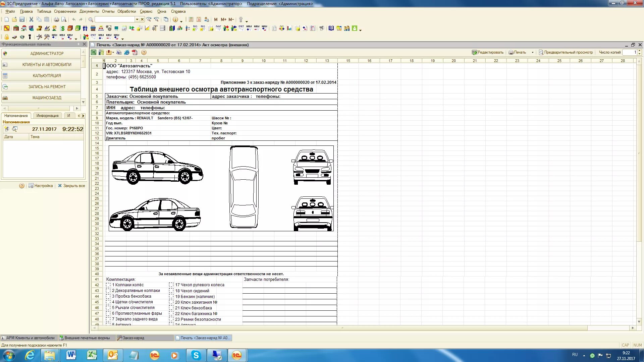Toggle checkbox for 6 Противотуманные фары
Viewport: 644px width, 362px height.
coord(108,313)
